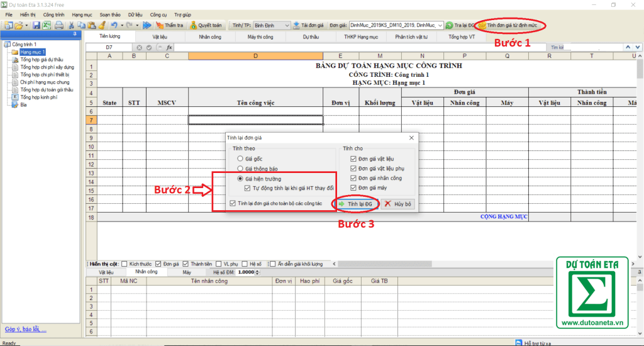Click the cut scissors icon

[x=72, y=25]
